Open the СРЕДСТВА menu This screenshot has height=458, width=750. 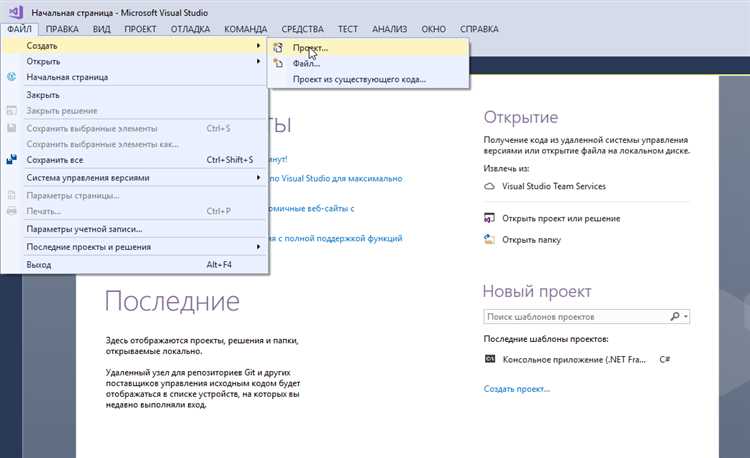pyautogui.click(x=302, y=29)
